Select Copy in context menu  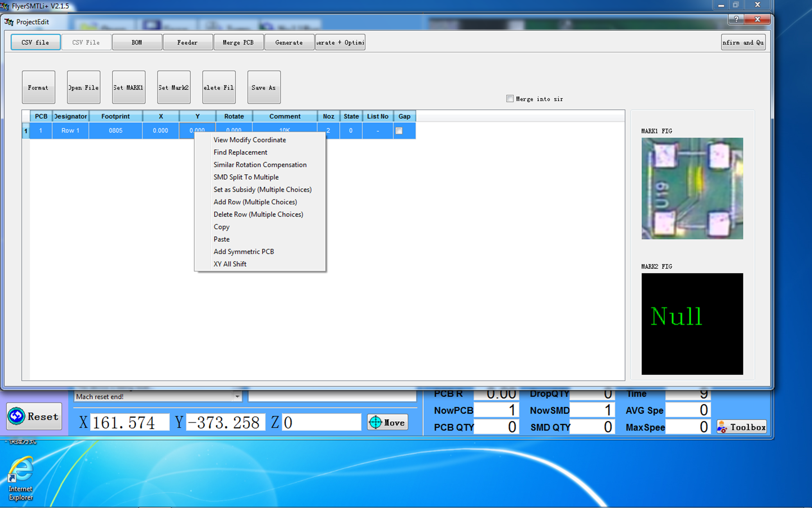tap(221, 227)
